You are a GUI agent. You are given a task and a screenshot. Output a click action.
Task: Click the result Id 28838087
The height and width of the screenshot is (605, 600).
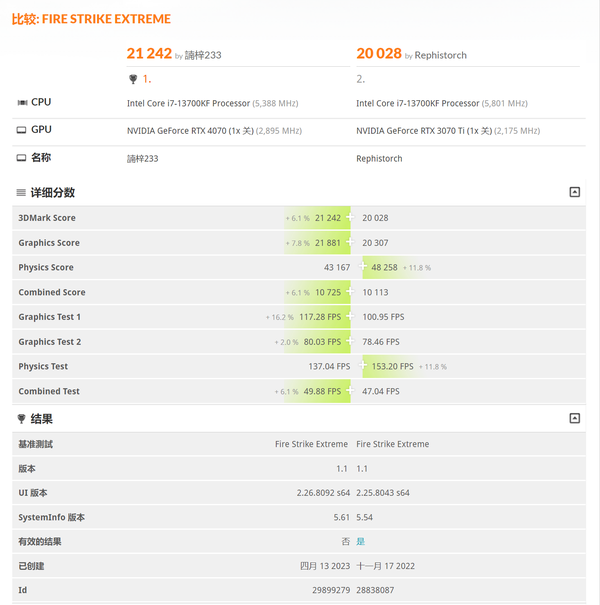375,590
